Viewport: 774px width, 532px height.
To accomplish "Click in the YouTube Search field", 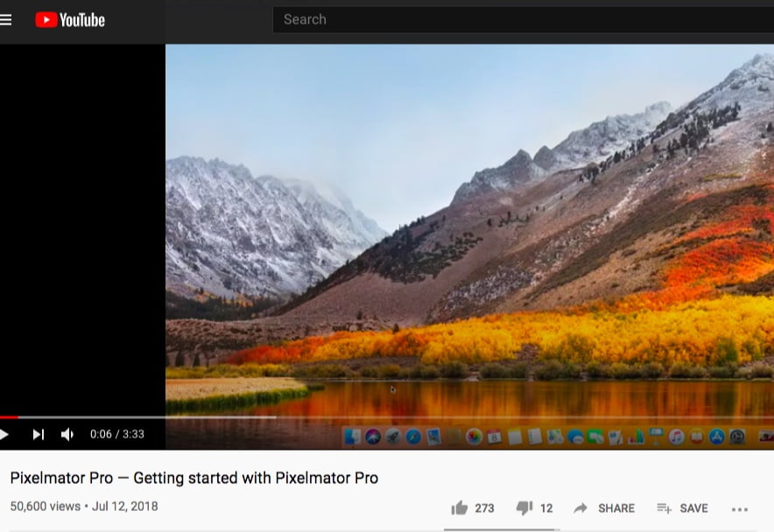I will pyautogui.click(x=517, y=19).
